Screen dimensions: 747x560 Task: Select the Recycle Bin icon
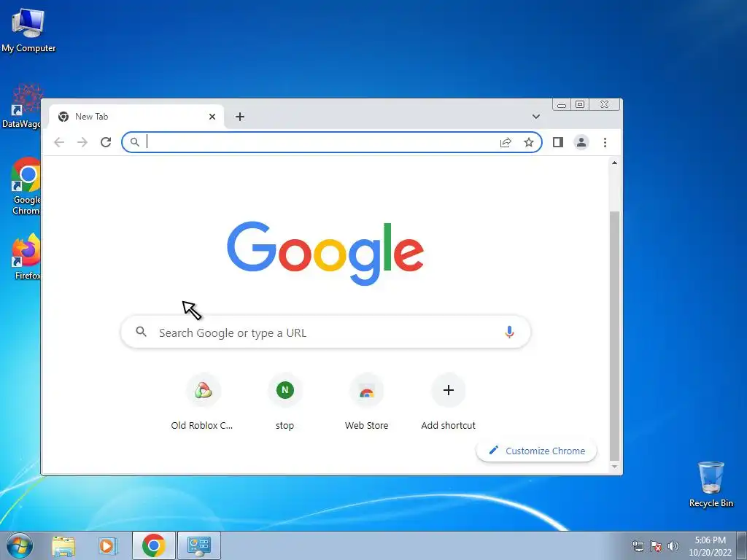711,484
